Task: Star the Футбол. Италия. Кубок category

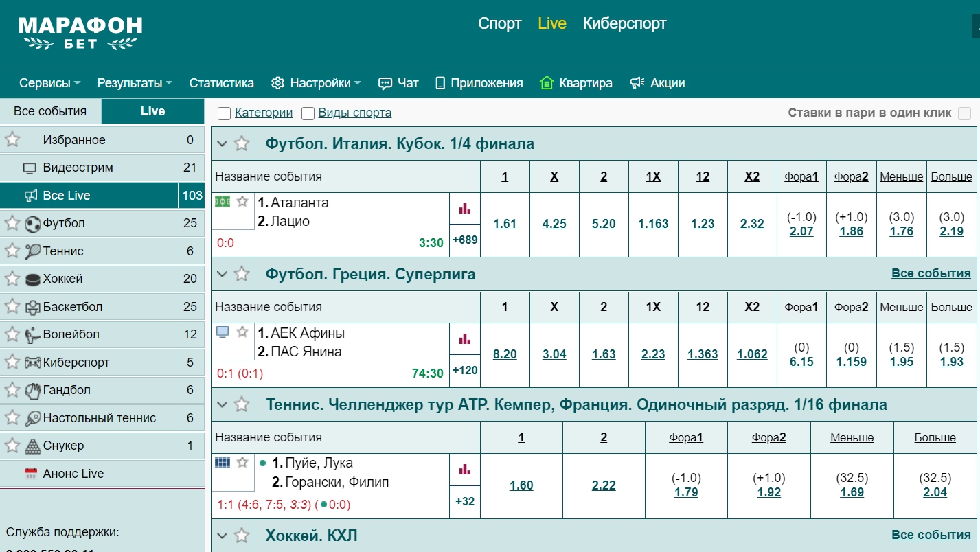Action: coord(242,143)
